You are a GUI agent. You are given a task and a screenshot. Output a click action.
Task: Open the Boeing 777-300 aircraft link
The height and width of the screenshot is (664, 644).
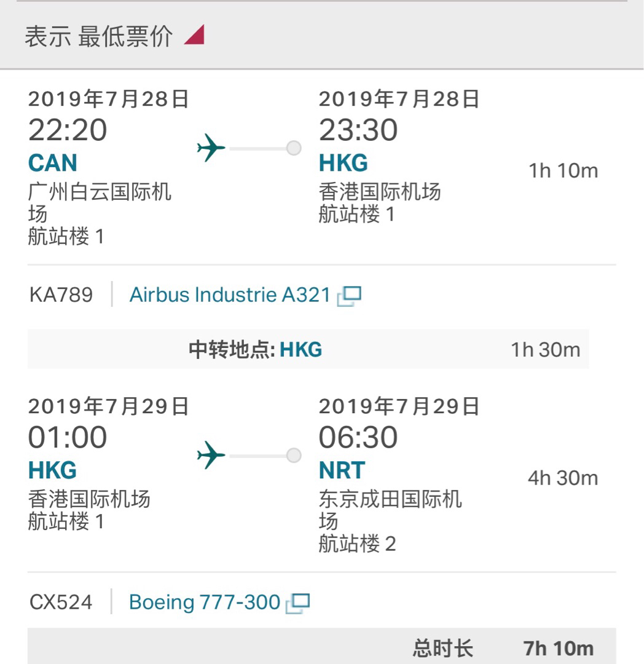[x=204, y=603]
